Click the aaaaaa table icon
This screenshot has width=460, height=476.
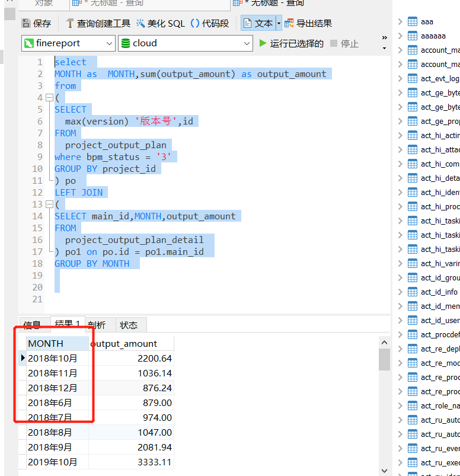tap(413, 36)
